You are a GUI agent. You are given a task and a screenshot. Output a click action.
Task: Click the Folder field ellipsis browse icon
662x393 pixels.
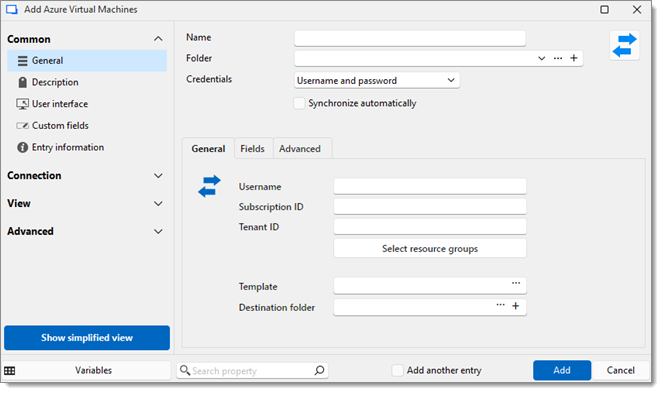(558, 58)
